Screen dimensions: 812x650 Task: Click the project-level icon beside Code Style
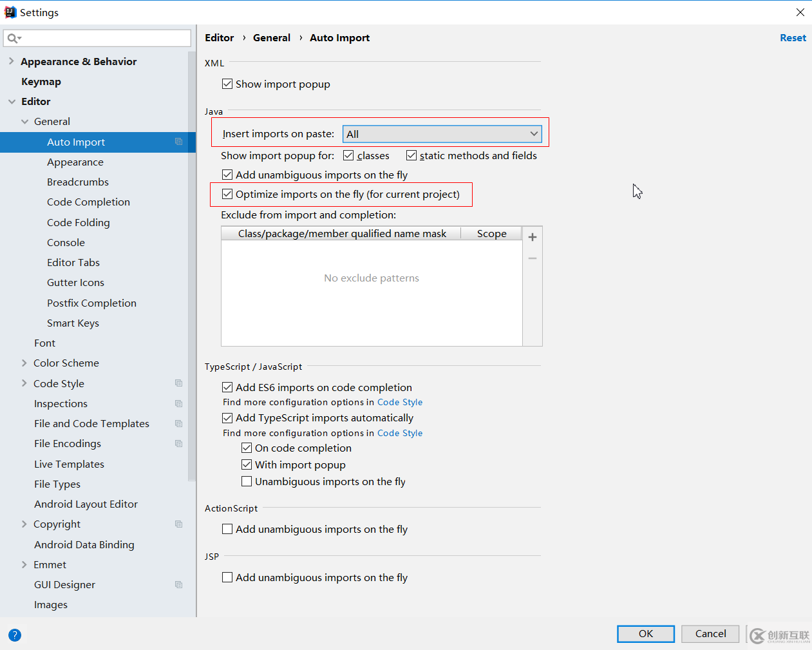pos(179,383)
